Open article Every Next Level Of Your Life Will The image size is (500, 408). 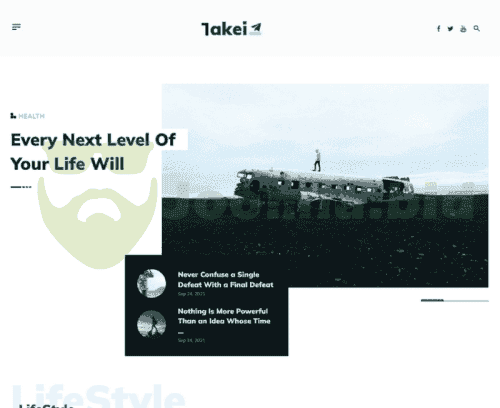coord(93,152)
